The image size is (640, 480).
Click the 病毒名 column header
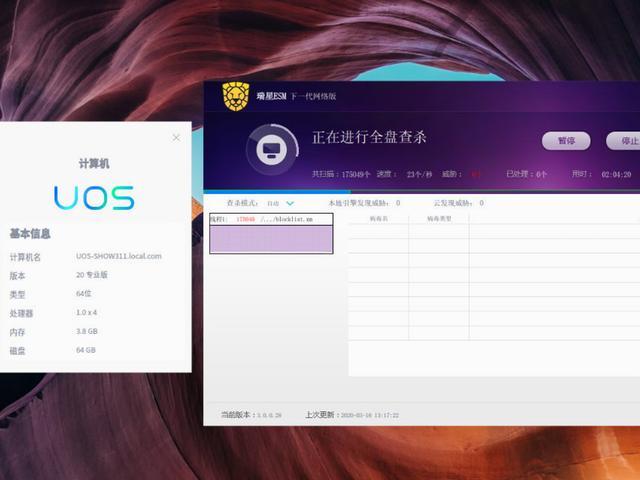tap(379, 219)
